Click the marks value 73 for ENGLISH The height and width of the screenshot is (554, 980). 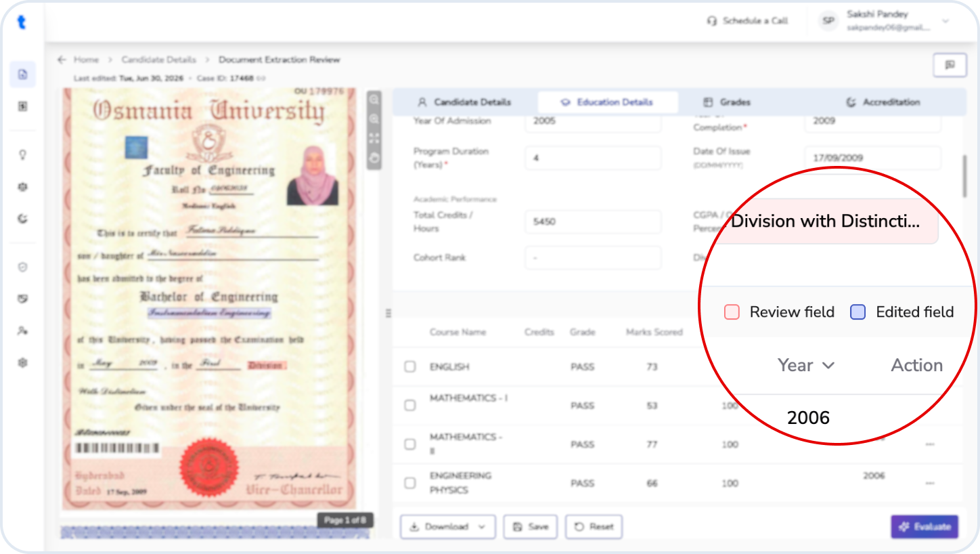652,366
